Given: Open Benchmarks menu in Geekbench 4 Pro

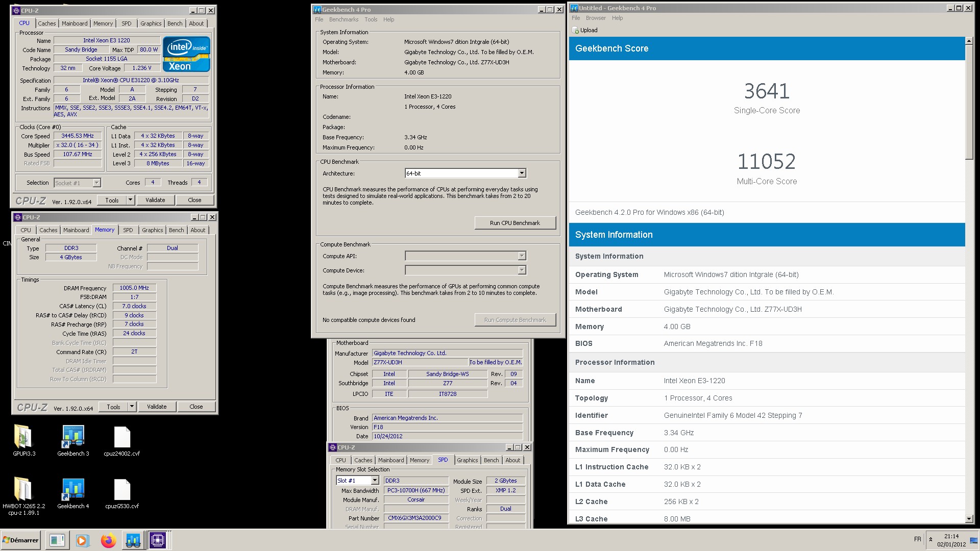Looking at the screenshot, I should click(x=344, y=19).
